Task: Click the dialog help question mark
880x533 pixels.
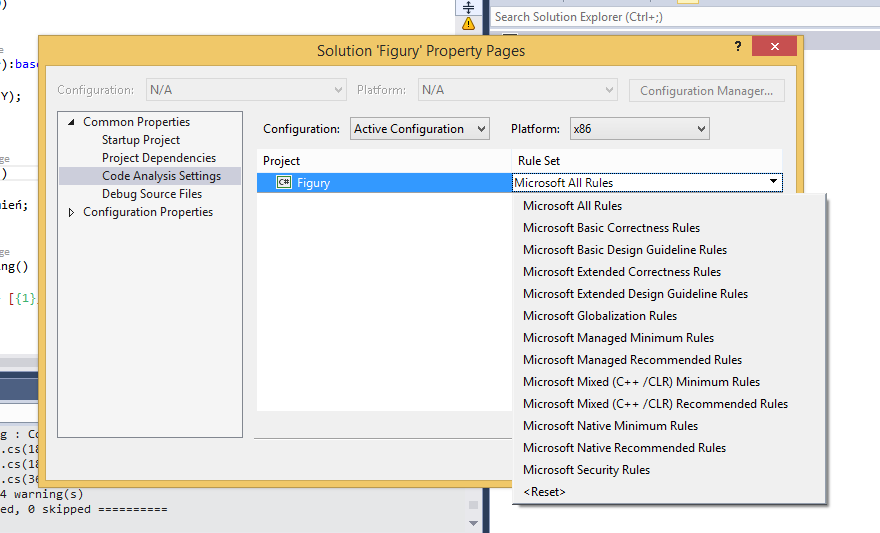Action: point(738,47)
